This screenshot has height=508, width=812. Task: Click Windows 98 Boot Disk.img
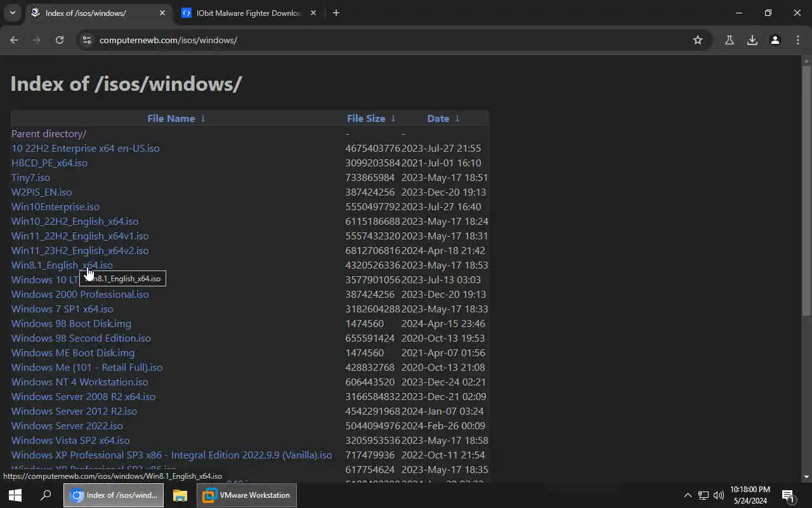coord(71,323)
